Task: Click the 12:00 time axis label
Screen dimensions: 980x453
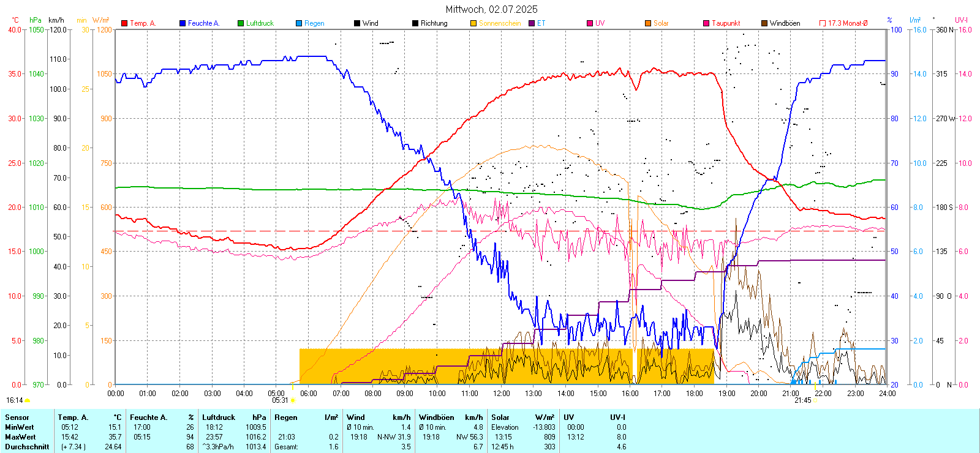Action: [x=501, y=394]
